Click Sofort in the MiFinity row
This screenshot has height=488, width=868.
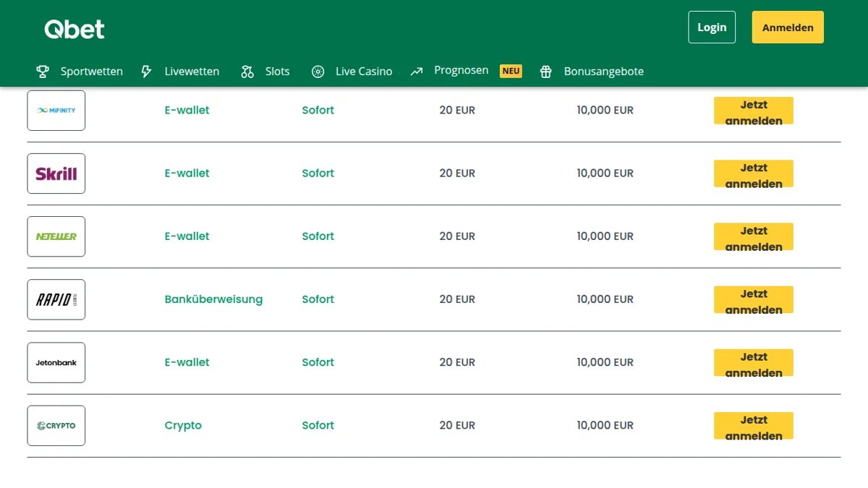[318, 110]
